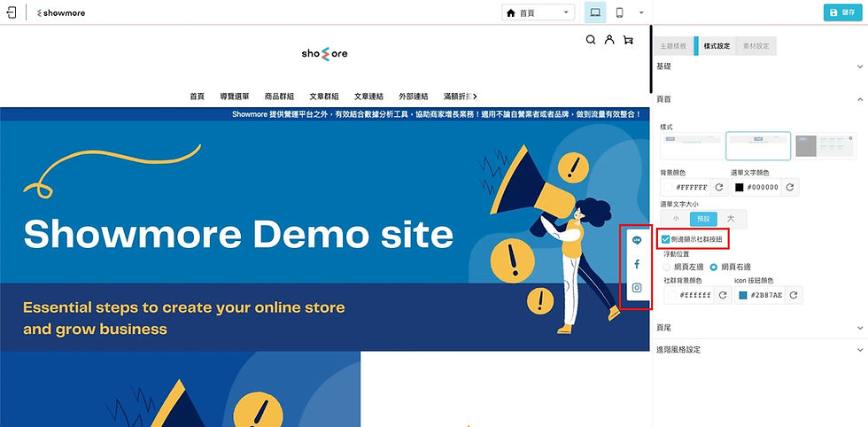
Task: Reset the 選單文字顏色 value
Action: [x=790, y=187]
